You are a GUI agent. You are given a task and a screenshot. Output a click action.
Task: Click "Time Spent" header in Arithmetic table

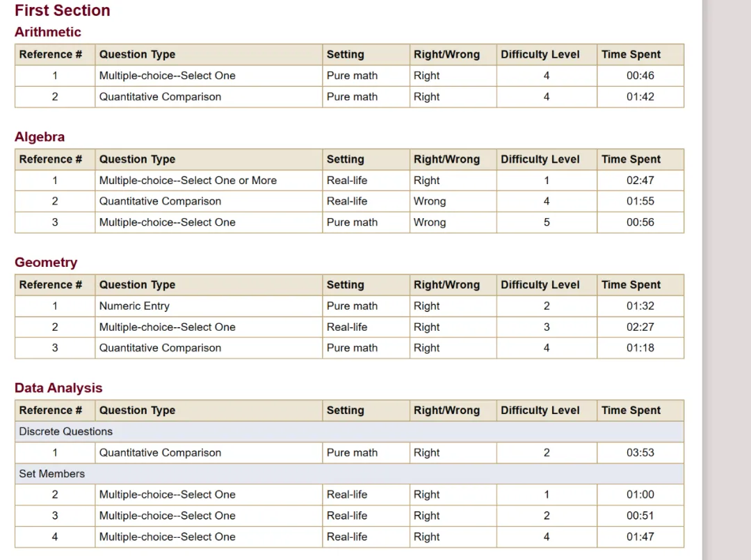coord(631,55)
